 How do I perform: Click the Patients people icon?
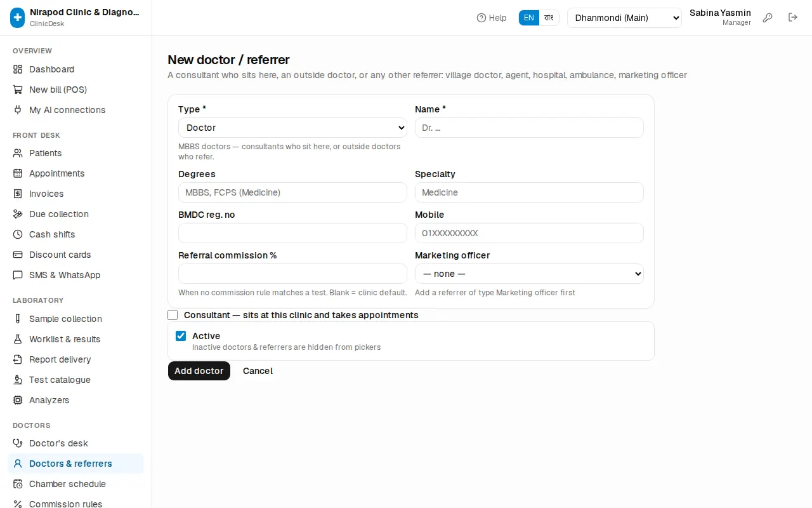coord(18,153)
